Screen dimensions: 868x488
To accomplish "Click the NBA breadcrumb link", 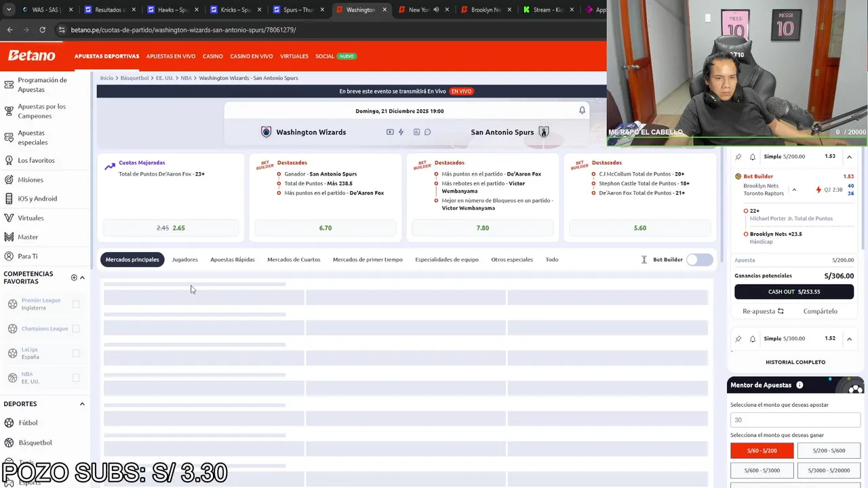I will [x=186, y=78].
